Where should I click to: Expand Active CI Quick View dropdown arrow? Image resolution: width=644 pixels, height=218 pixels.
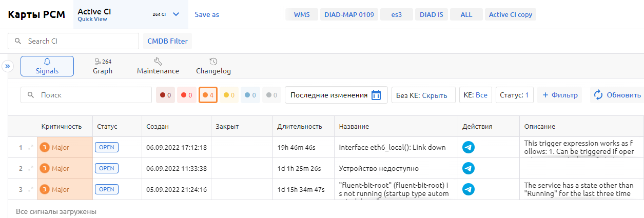(x=176, y=14)
